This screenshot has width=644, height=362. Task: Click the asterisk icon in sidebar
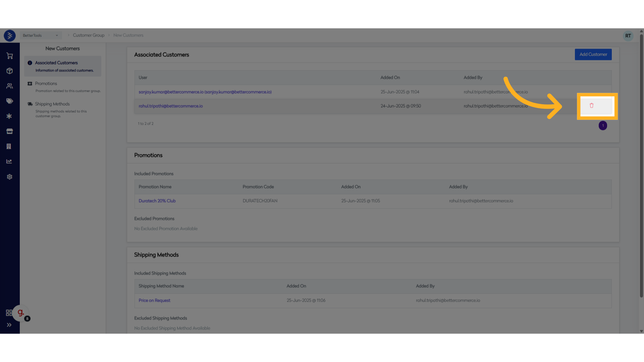pyautogui.click(x=9, y=116)
